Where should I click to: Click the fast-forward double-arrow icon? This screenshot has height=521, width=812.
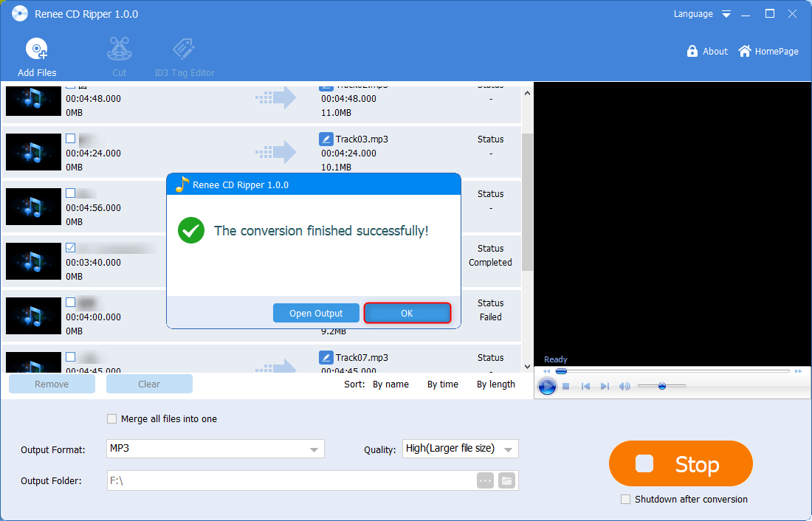pos(798,371)
